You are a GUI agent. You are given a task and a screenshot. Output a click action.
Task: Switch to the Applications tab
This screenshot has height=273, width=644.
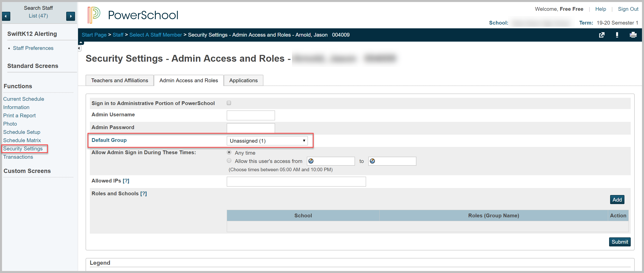(x=243, y=80)
